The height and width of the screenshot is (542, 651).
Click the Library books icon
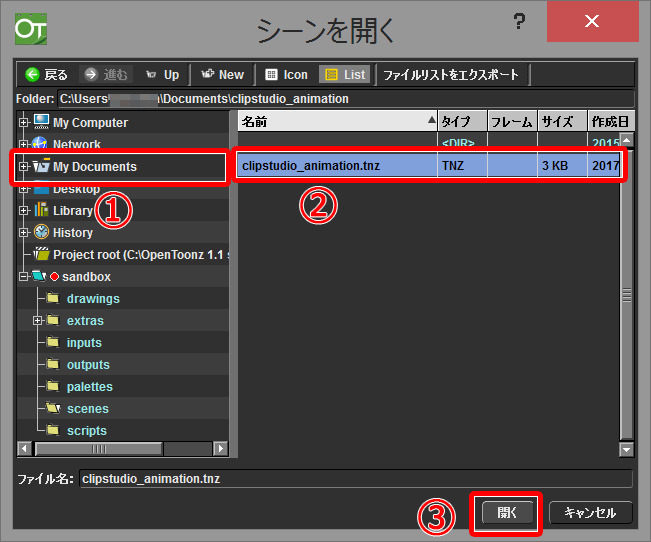[41, 210]
